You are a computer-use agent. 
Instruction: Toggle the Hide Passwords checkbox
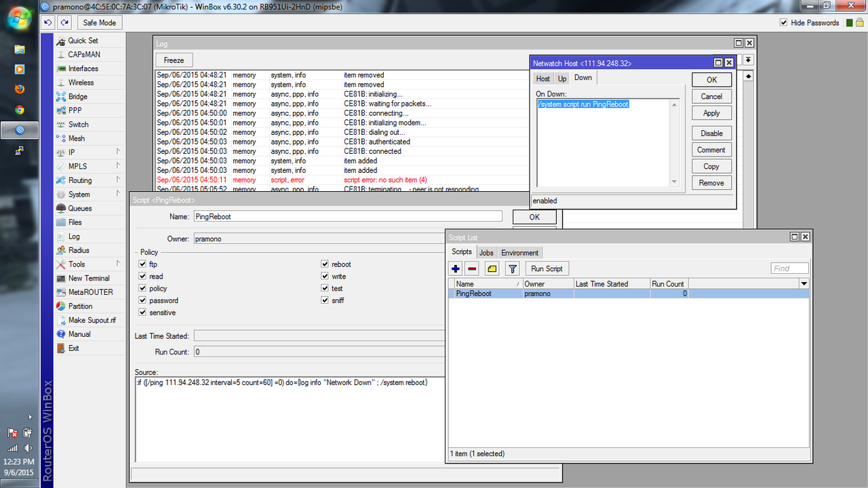pyautogui.click(x=784, y=22)
